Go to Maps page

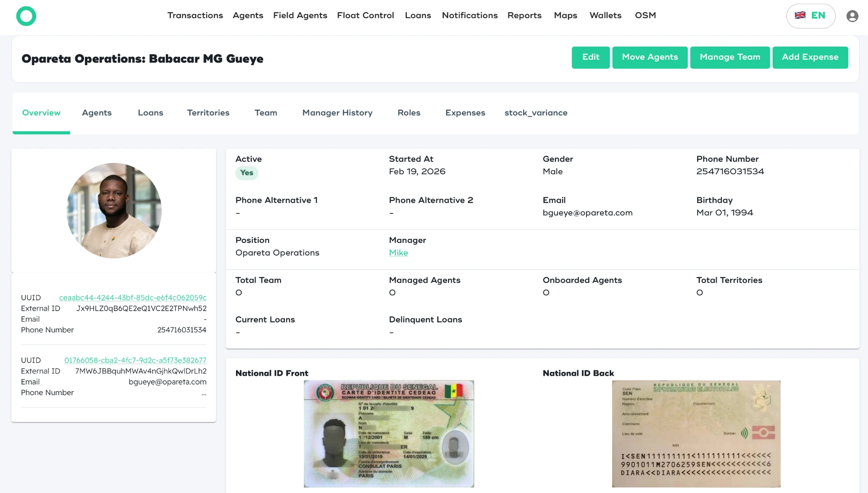pyautogui.click(x=566, y=15)
